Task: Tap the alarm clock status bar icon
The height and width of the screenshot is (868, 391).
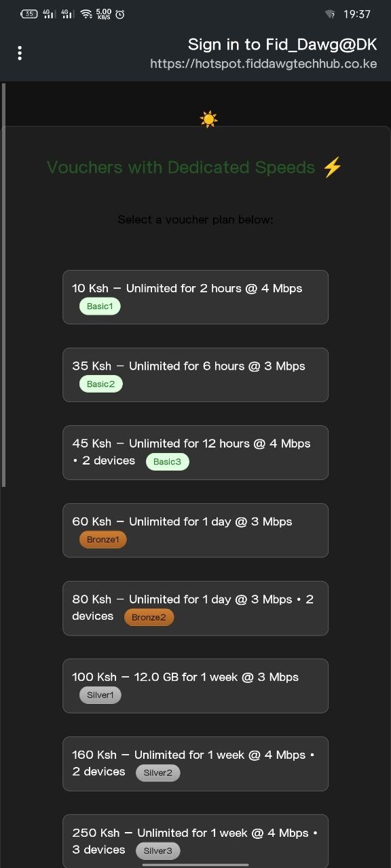Action: [119, 14]
